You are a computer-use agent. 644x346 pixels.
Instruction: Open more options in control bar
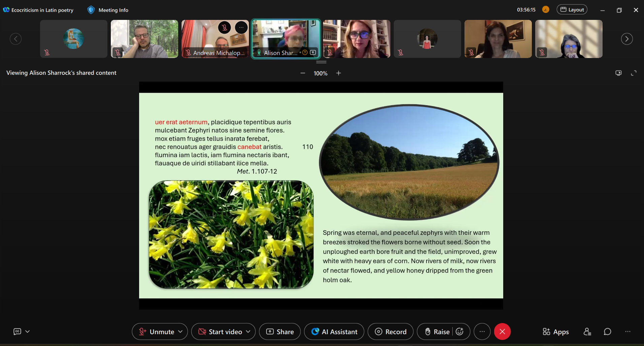482,332
